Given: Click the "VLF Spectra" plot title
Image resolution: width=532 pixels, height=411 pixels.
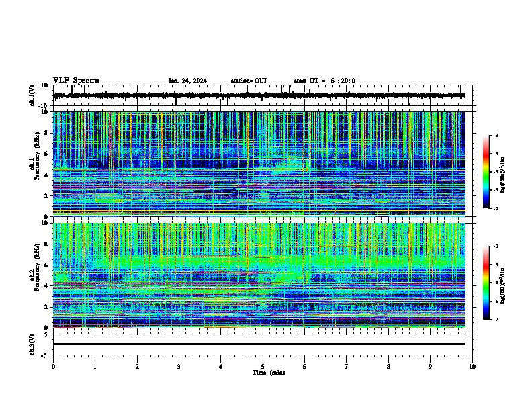Looking at the screenshot, I should 76,81.
